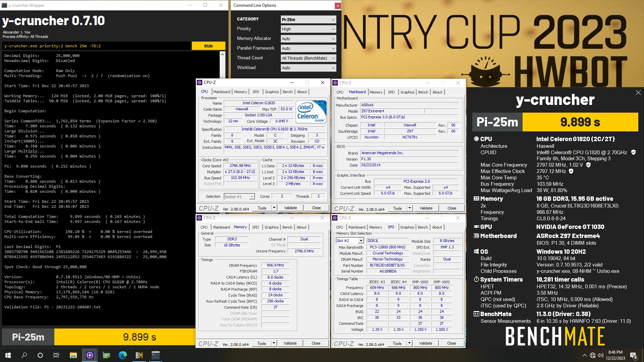Close the BenchMate y-cruncher result panel
The height and width of the screenshot is (362, 644).
[638, 93]
